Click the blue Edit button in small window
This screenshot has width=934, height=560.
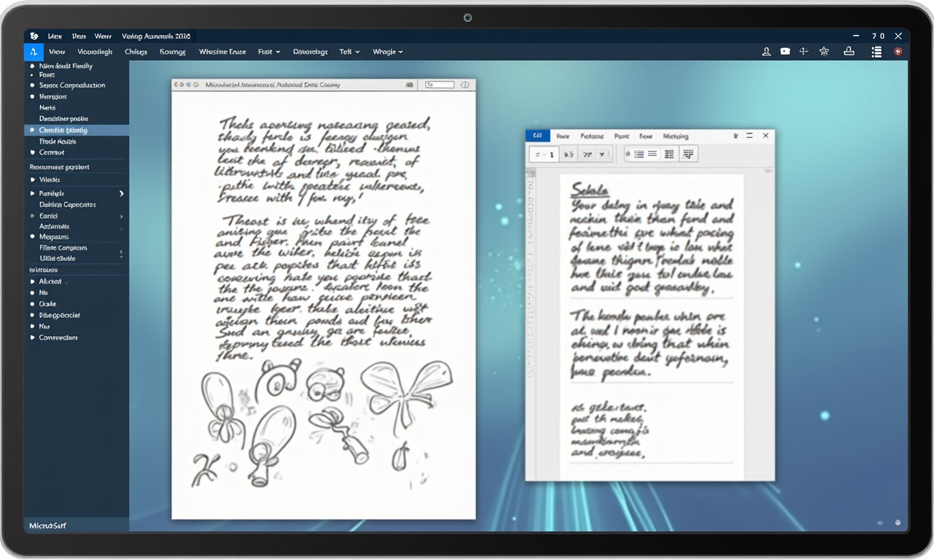[538, 136]
